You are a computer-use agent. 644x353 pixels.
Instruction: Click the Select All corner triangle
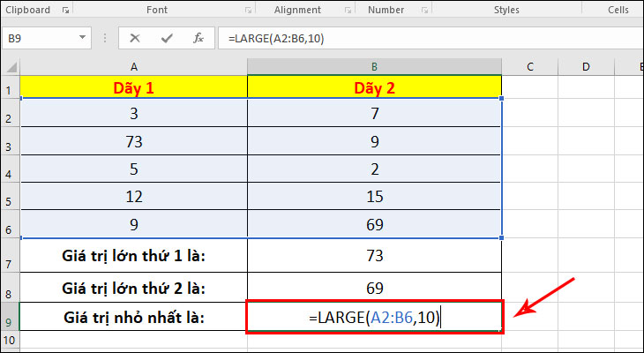(x=10, y=67)
